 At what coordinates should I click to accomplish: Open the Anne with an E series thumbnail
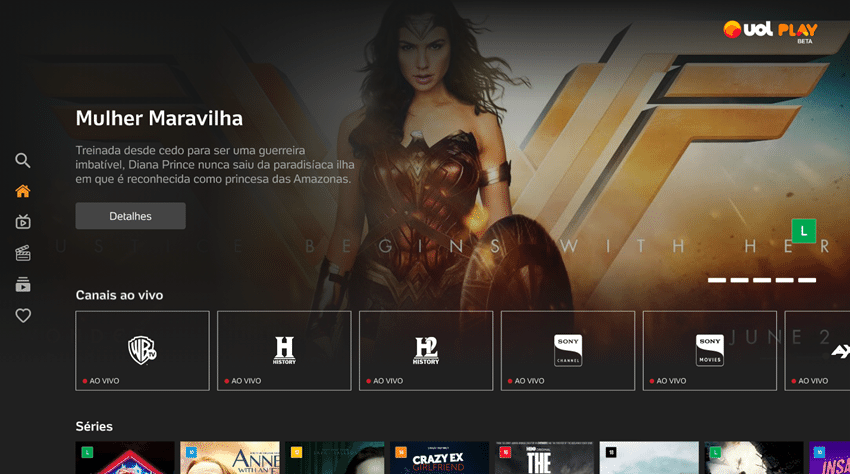(230, 458)
